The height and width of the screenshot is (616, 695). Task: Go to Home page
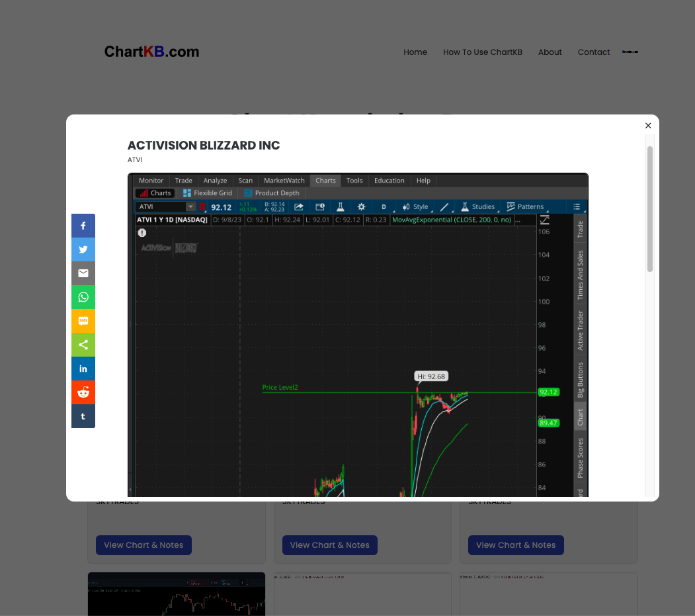(x=415, y=52)
